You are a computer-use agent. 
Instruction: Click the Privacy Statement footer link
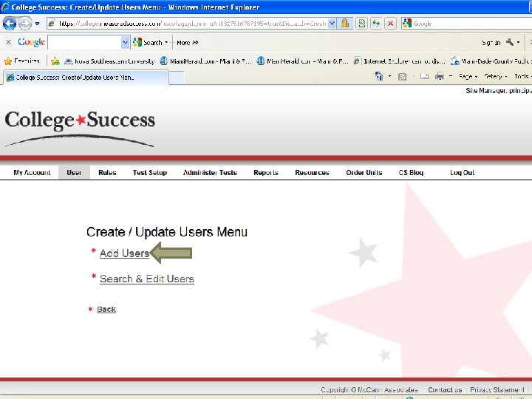click(x=497, y=389)
